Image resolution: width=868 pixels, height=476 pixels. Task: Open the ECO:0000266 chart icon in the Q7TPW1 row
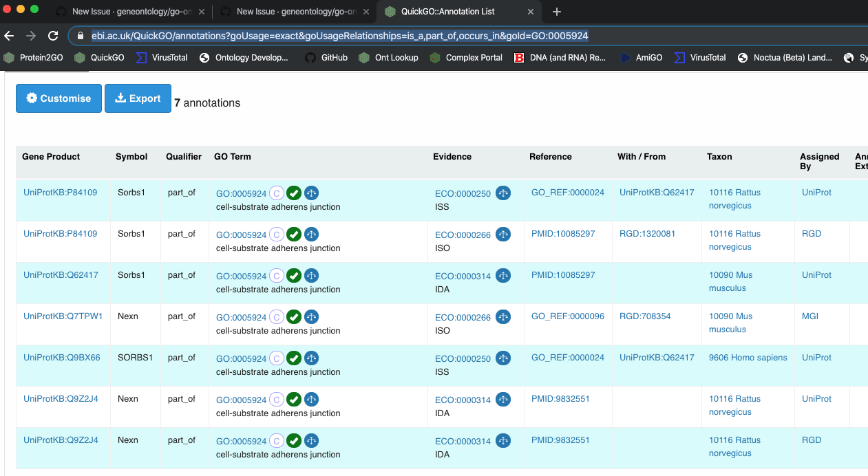click(503, 317)
